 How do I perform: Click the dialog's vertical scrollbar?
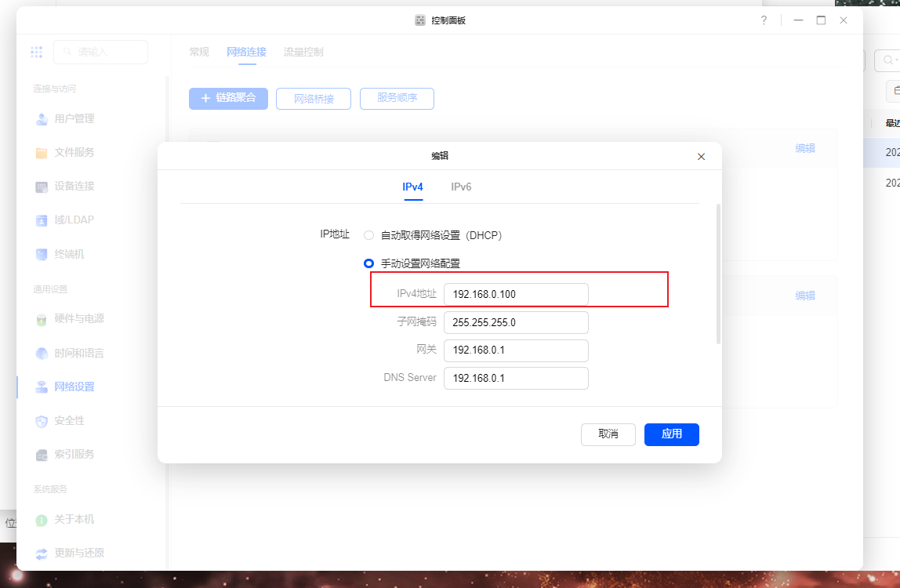pyautogui.click(x=718, y=274)
